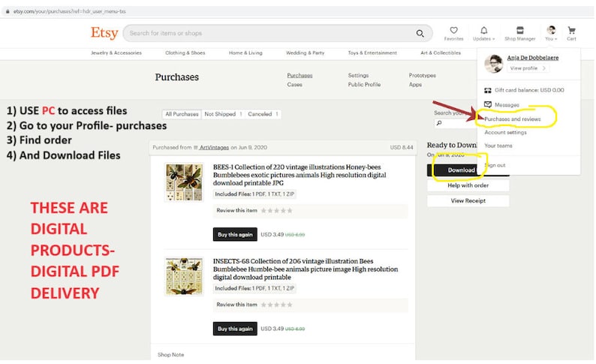The height and width of the screenshot is (364, 596).
Task: Select the Not Shipped tab
Action: 223,114
